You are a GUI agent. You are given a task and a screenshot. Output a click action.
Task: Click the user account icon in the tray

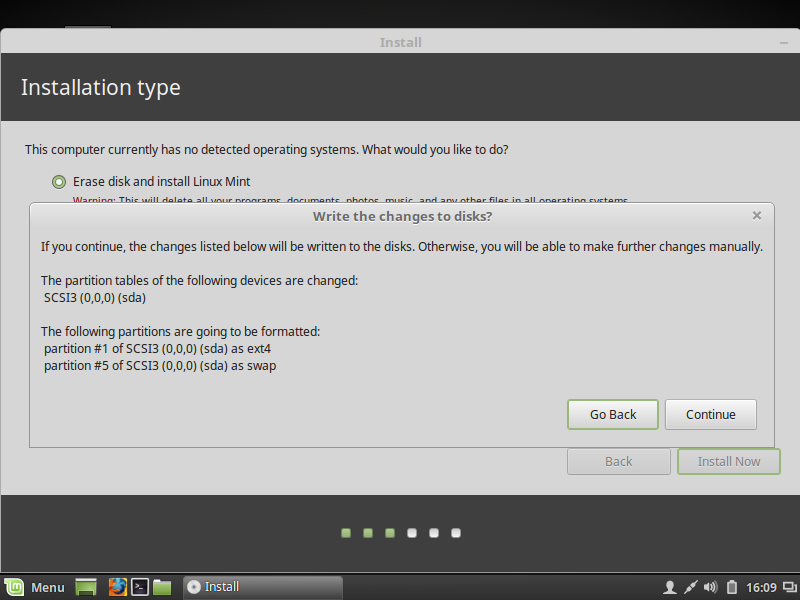coord(670,588)
